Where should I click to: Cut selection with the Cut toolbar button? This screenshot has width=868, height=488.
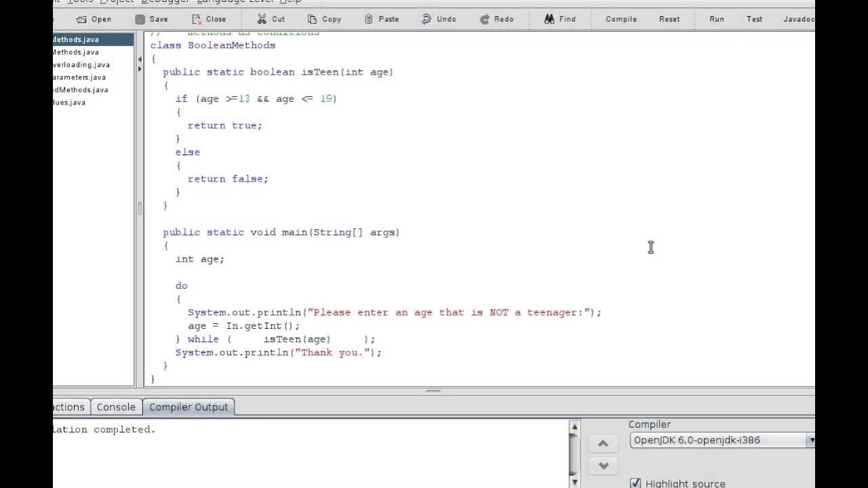271,19
